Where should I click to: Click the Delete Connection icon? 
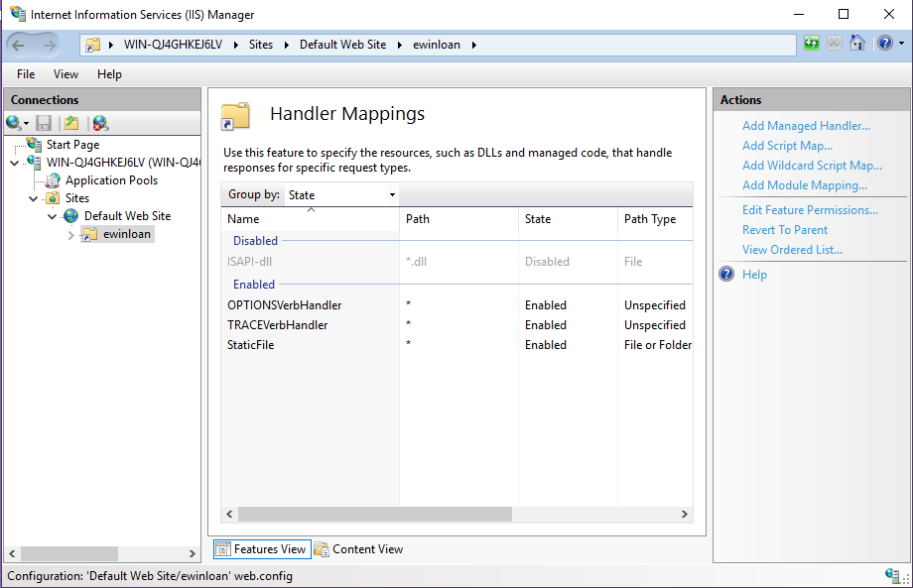pyautogui.click(x=100, y=123)
